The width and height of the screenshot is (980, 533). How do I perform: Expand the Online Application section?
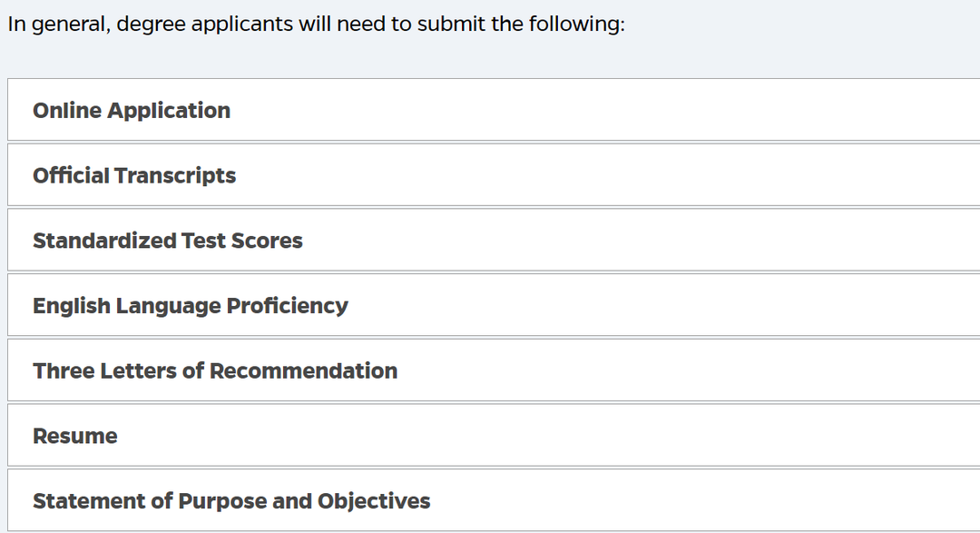pos(494,110)
